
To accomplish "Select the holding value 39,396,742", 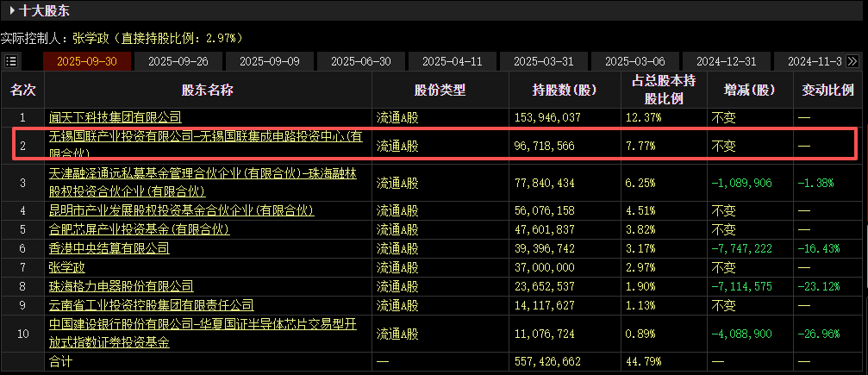I will (544, 248).
